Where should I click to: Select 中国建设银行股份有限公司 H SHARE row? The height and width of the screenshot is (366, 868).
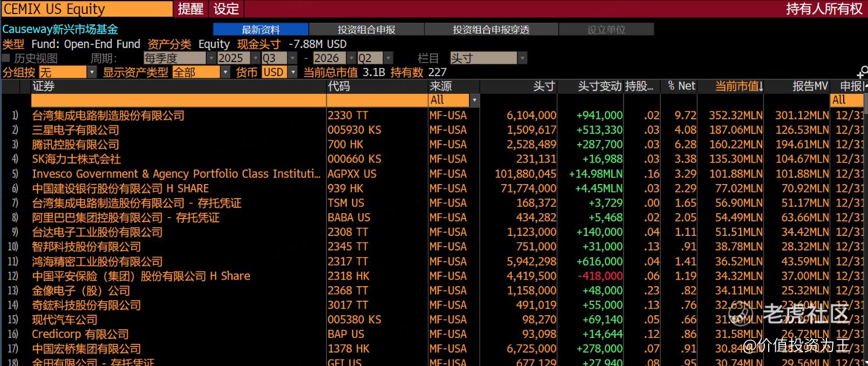click(120, 188)
